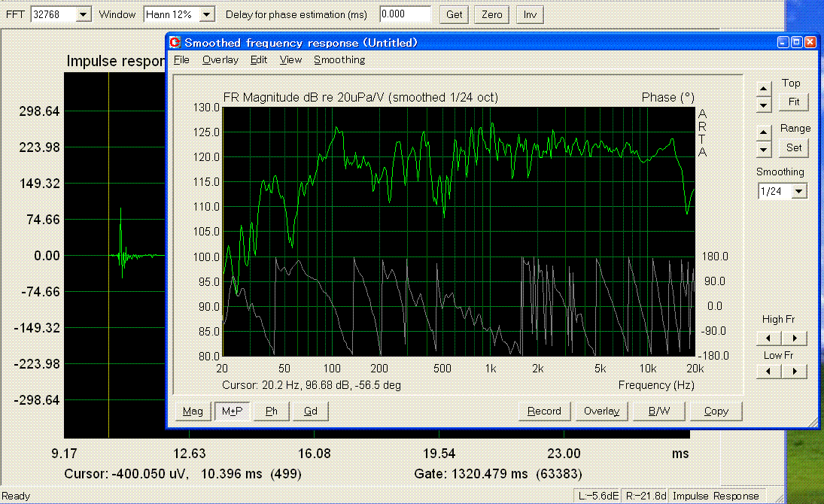The image size is (824, 504).
Task: Click the Ready status text
Action: click(x=16, y=496)
